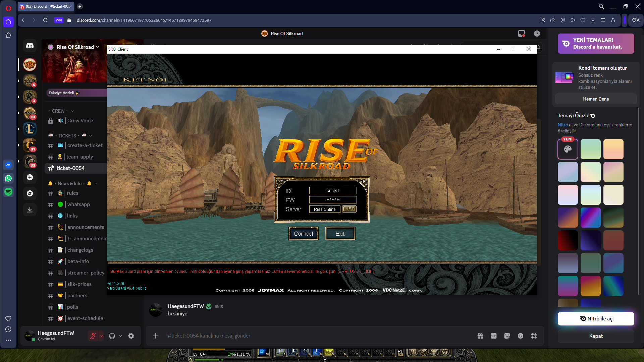644x362 pixels.
Task: Click the Add a Server plus icon
Action: [x=30, y=177]
